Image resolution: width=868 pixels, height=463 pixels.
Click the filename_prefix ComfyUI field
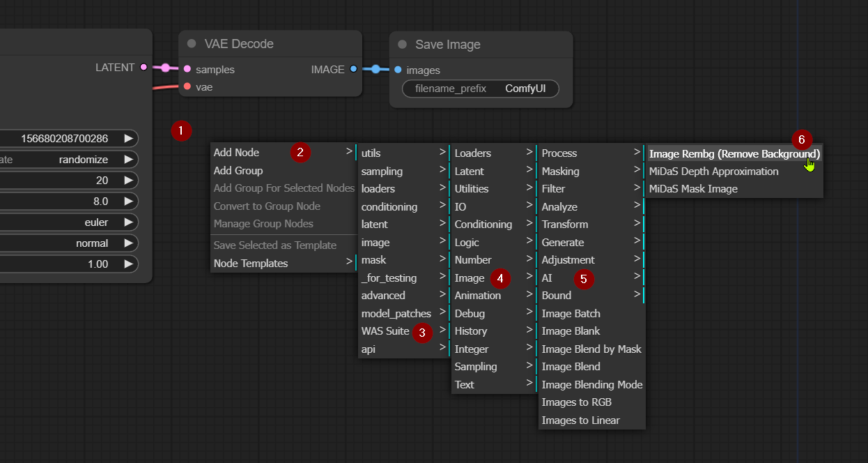tap(480, 89)
